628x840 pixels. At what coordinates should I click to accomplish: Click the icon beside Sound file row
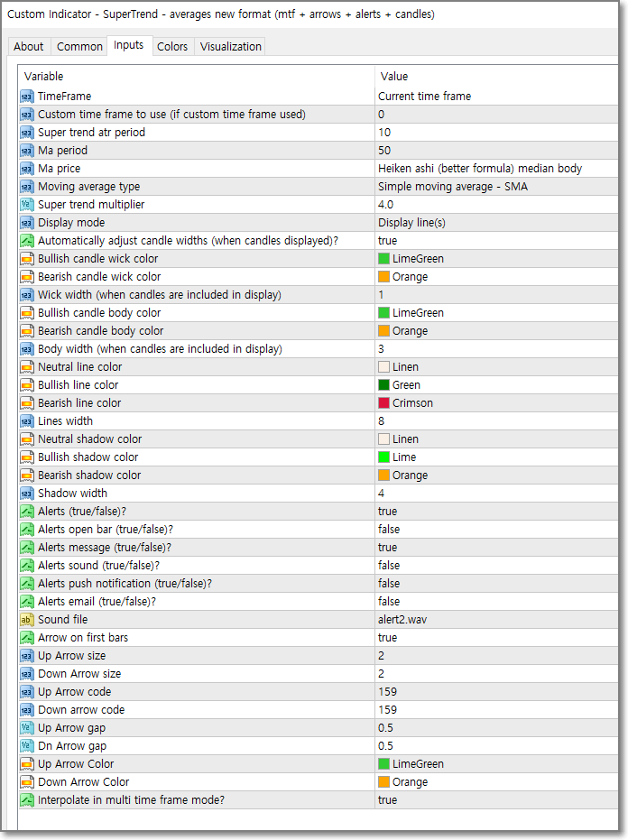(27, 620)
